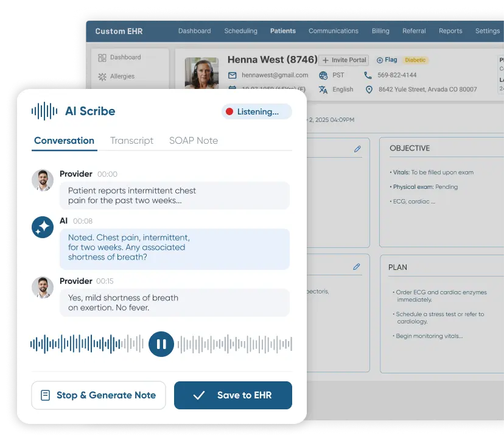This screenshot has height=441, width=504.
Task: Open the Billing menu
Action: point(380,31)
